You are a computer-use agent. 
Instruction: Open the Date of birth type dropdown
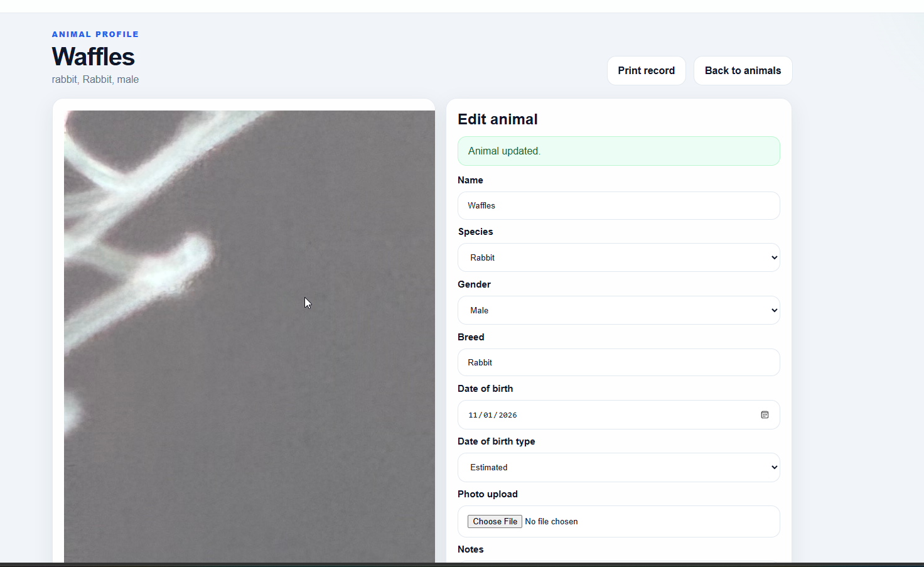pos(618,467)
